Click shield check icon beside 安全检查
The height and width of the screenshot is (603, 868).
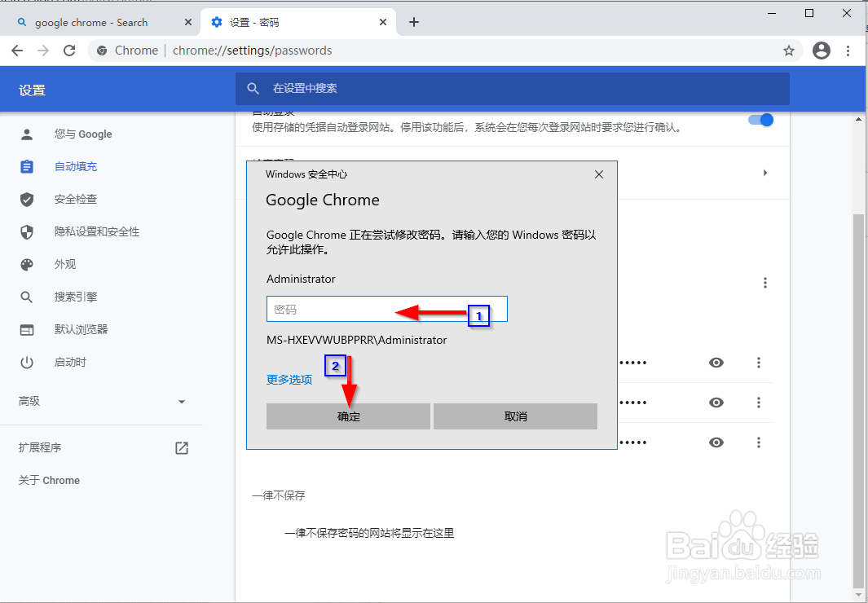27,199
